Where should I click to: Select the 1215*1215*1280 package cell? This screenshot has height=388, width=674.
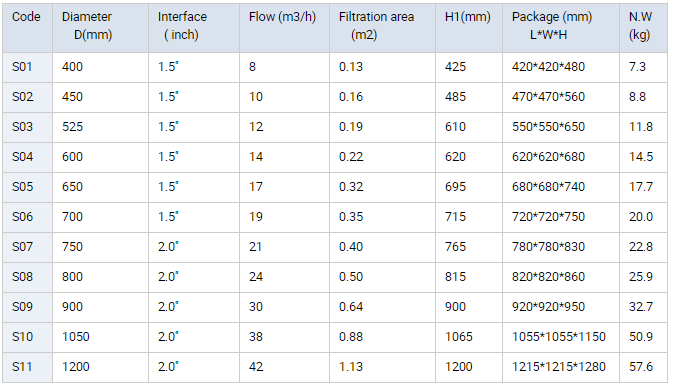pyautogui.click(x=561, y=367)
